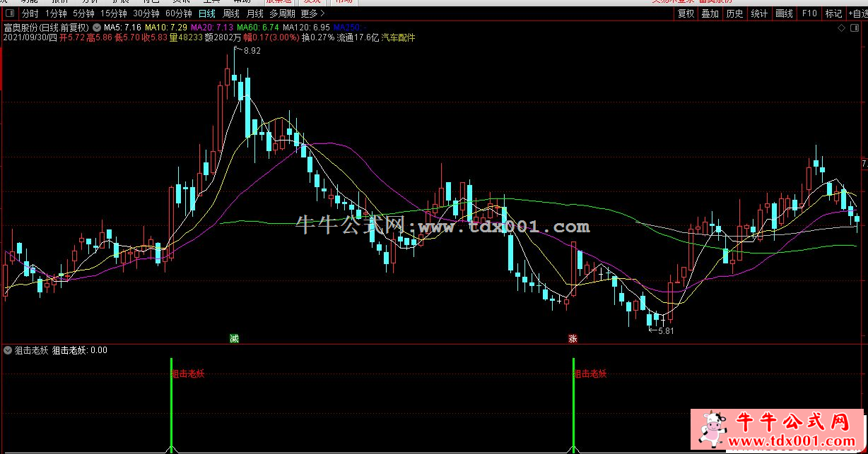Switch to the 15分钟 period tab

tap(114, 13)
